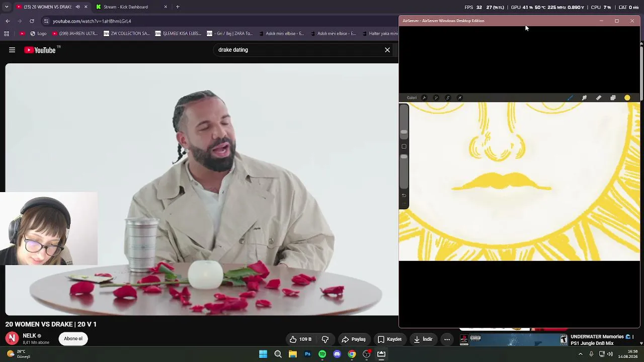Go back in browser history
644x362 pixels.
pyautogui.click(x=8, y=21)
